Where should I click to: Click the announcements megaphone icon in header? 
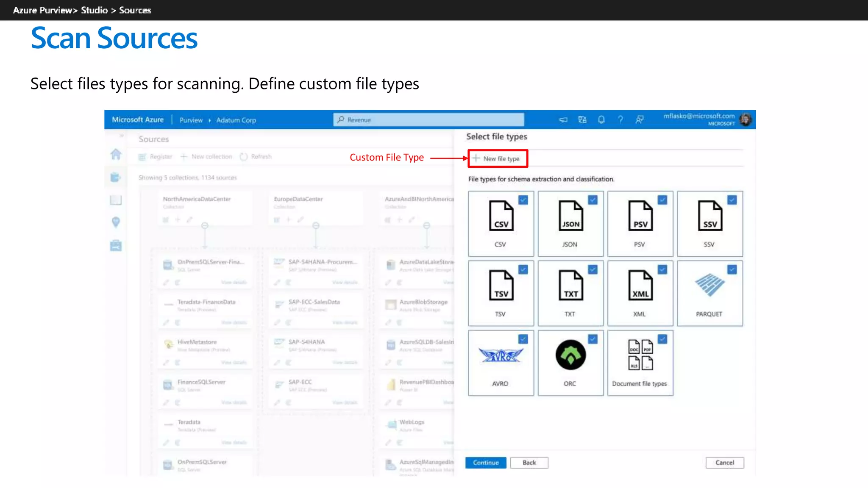click(563, 120)
